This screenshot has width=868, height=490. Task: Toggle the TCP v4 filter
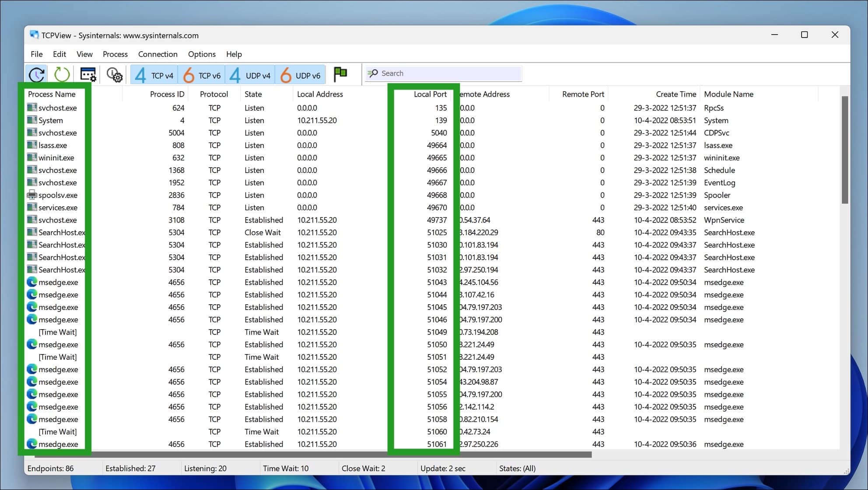click(154, 75)
